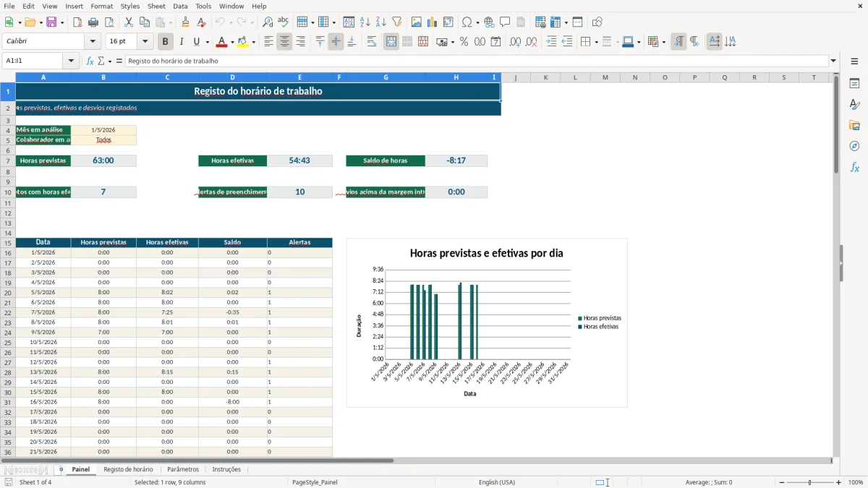The height and width of the screenshot is (488, 868).
Task: Sort ascending A to Z
Action: (365, 22)
